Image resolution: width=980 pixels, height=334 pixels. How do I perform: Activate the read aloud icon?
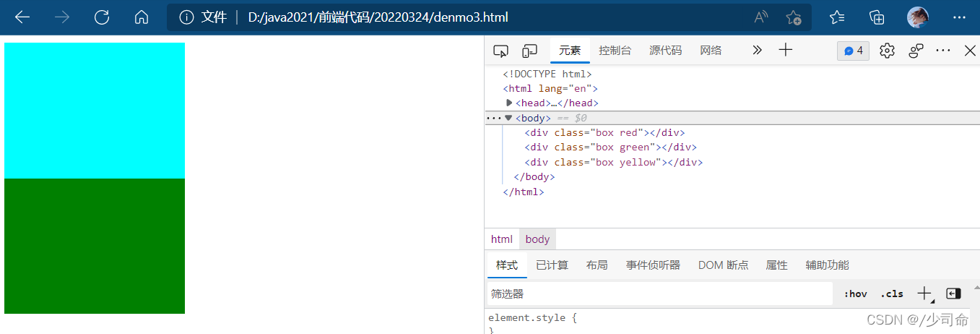tap(761, 17)
